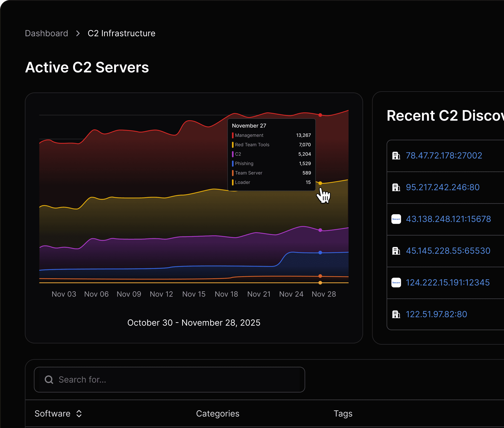Click the Categories column header

pos(217,414)
